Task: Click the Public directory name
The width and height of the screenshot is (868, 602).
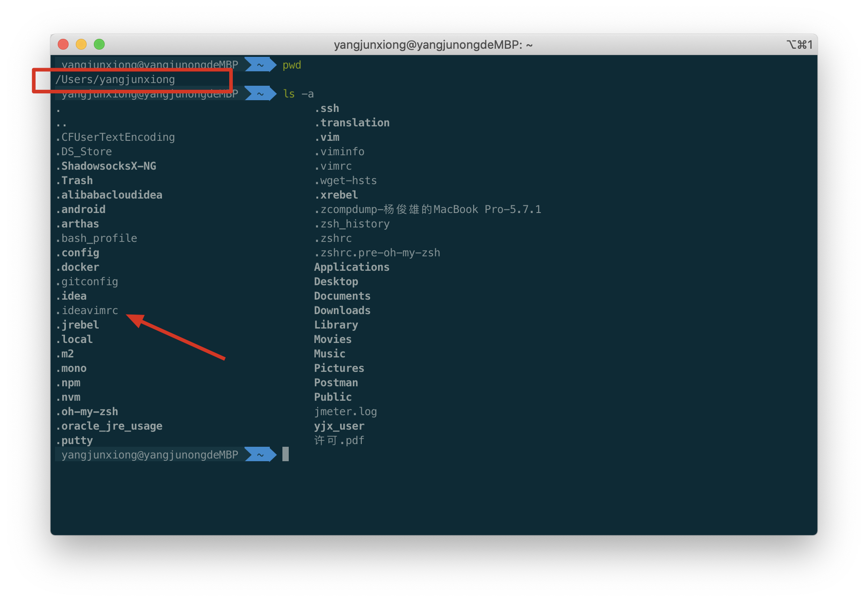Action: 333,397
